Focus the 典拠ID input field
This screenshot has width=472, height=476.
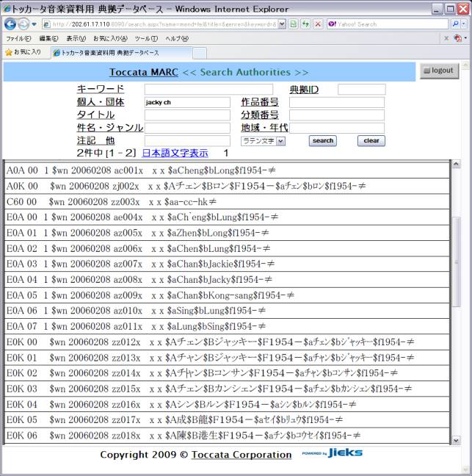click(362, 90)
